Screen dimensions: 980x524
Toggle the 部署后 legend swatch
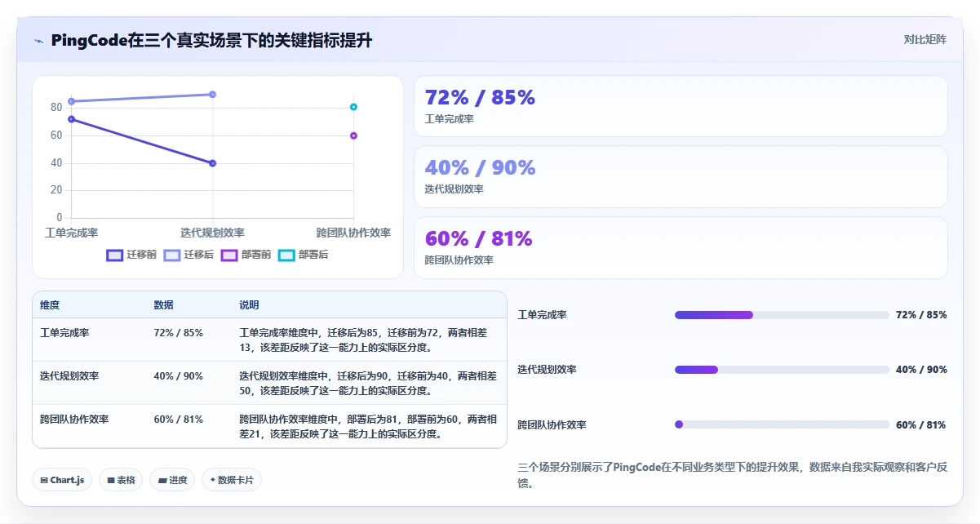pos(286,255)
